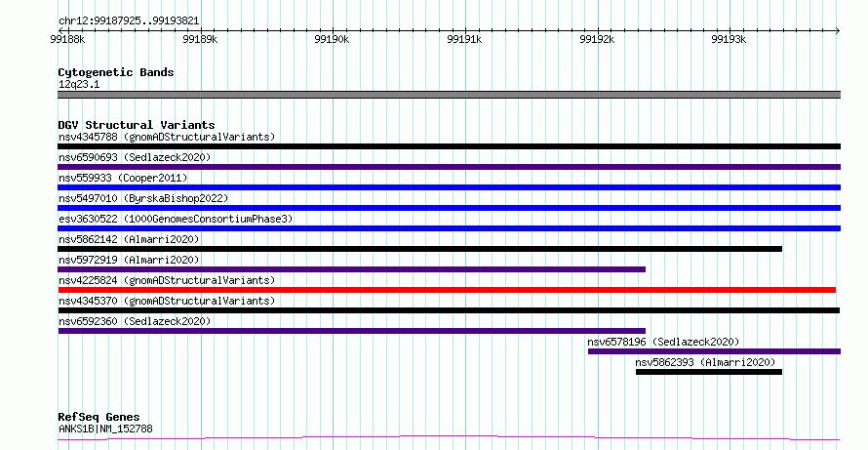This screenshot has width=868, height=450.
Task: Select the black bar for nsv4345788
Action: [x=449, y=146]
